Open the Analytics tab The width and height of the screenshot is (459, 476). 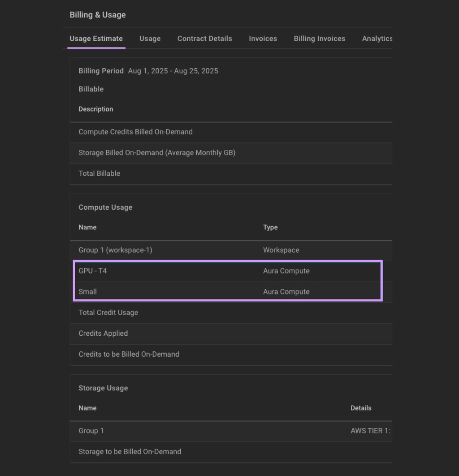377,39
